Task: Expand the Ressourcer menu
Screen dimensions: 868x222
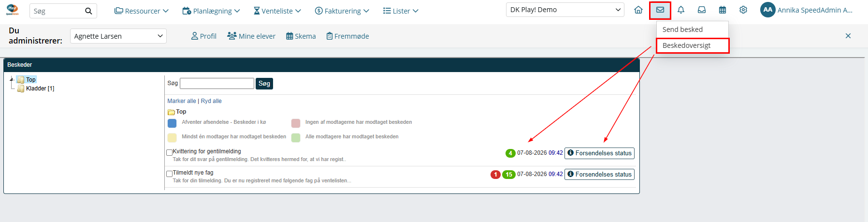Action: [142, 11]
